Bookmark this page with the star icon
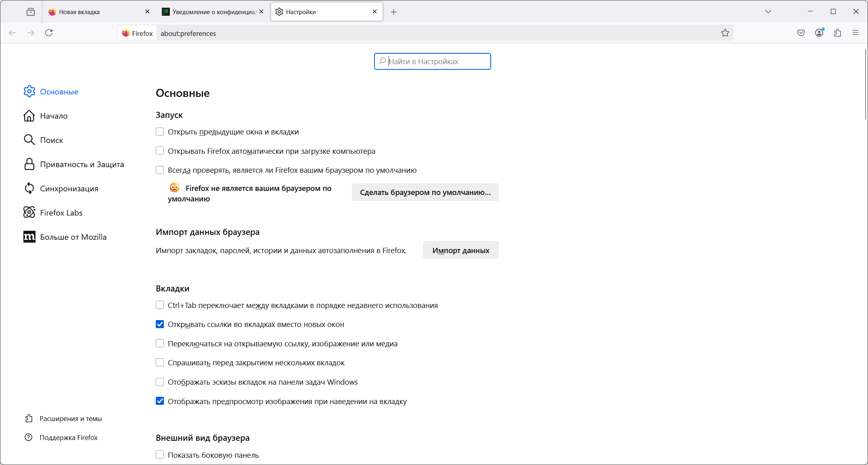The width and height of the screenshot is (868, 465). 725,33
